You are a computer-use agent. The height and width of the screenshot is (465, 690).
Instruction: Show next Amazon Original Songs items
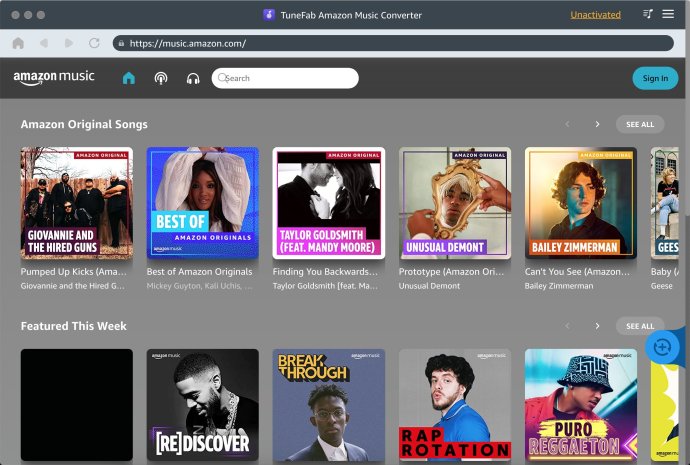pos(597,124)
